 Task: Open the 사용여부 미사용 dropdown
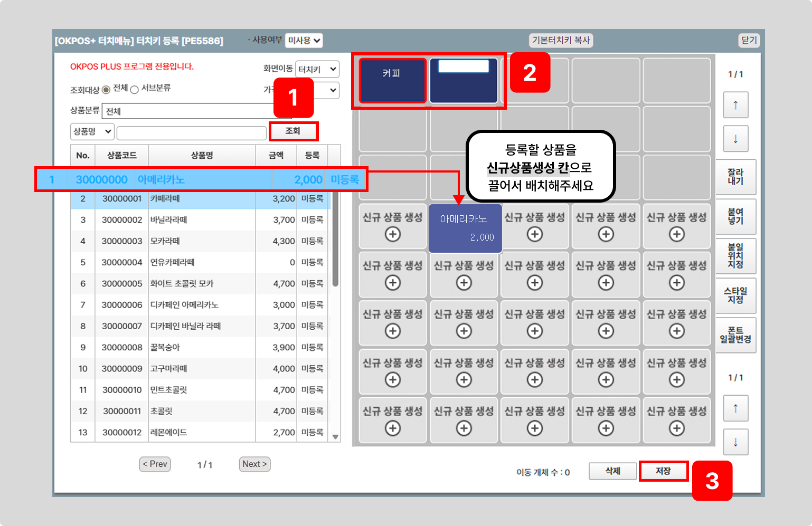tap(304, 41)
